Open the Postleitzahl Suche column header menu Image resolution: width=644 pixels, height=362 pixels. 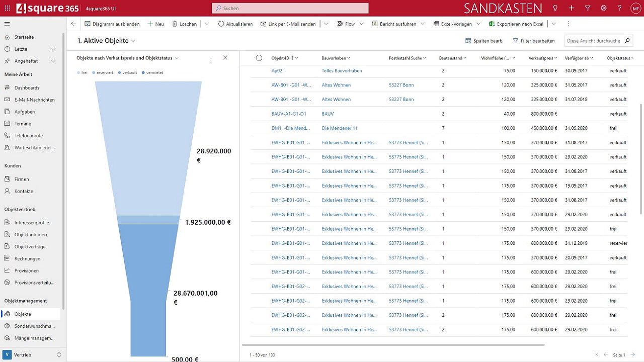click(408, 58)
